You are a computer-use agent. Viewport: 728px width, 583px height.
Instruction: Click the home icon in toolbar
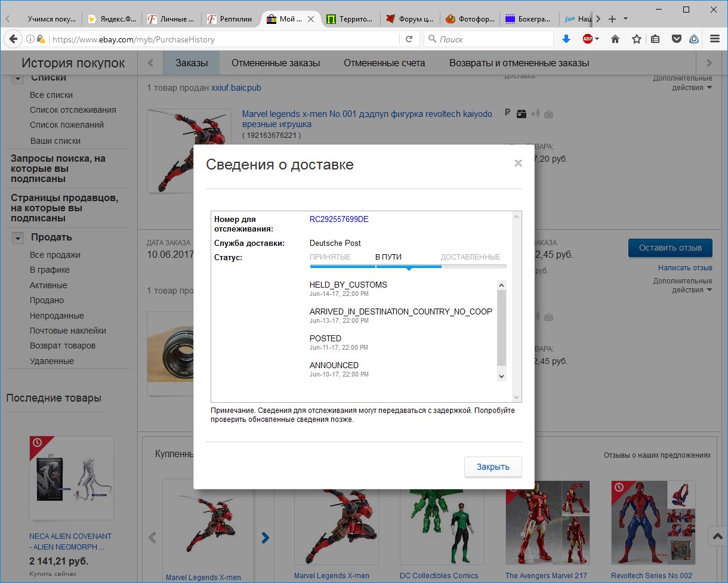[615, 39]
